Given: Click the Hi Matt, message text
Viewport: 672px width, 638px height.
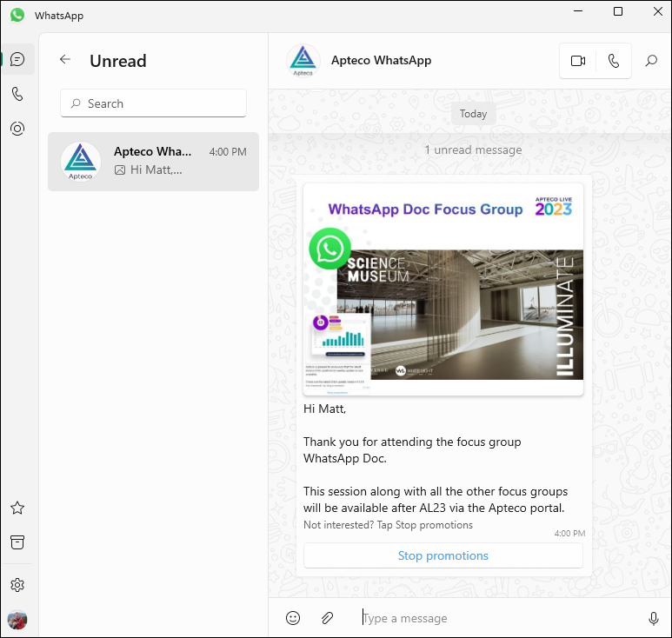Looking at the screenshot, I should tap(324, 409).
